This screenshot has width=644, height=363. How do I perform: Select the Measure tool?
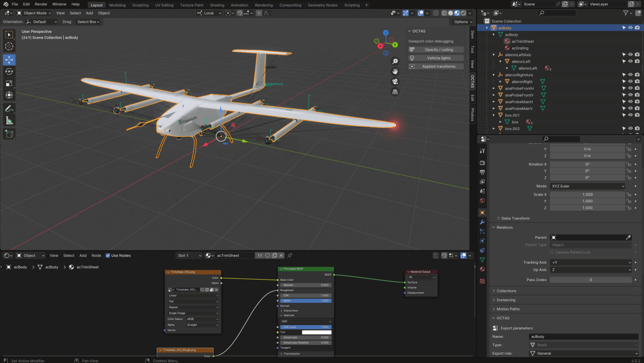click(x=9, y=121)
